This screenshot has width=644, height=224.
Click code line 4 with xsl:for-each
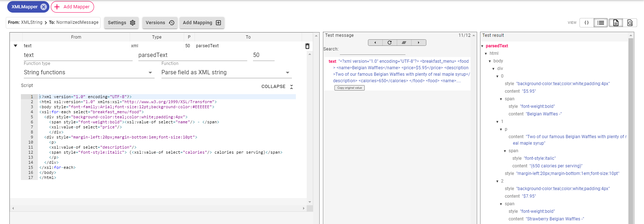click(92, 112)
